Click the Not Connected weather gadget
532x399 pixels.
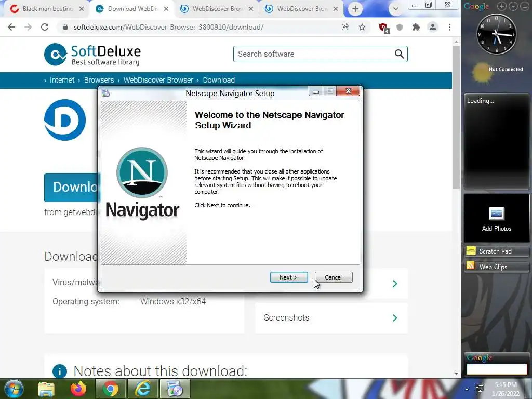(497, 72)
